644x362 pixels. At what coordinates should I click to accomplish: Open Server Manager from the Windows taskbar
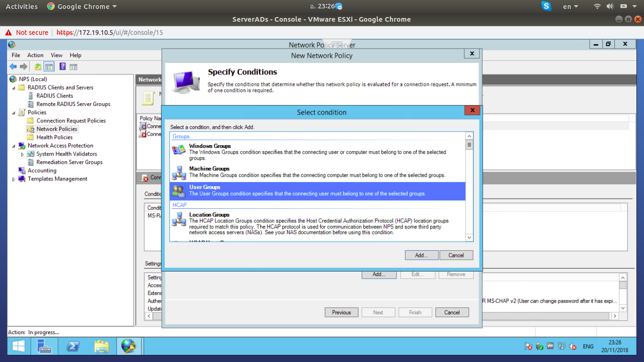[44, 346]
